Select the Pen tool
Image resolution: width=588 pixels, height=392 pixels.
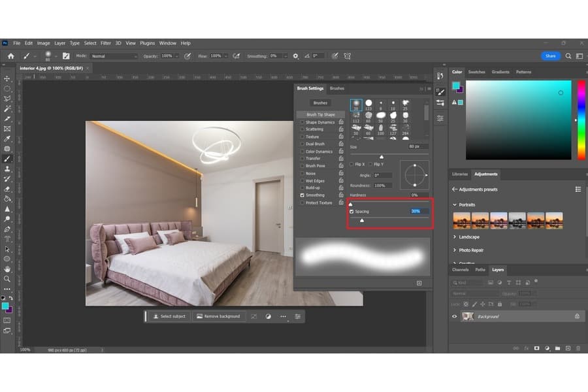point(7,229)
